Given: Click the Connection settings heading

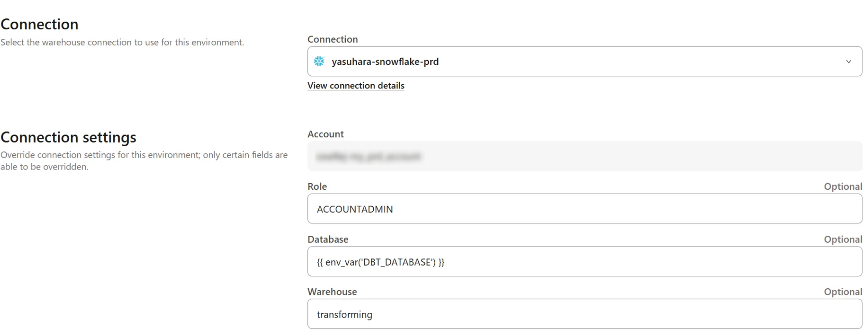Looking at the screenshot, I should click(68, 137).
